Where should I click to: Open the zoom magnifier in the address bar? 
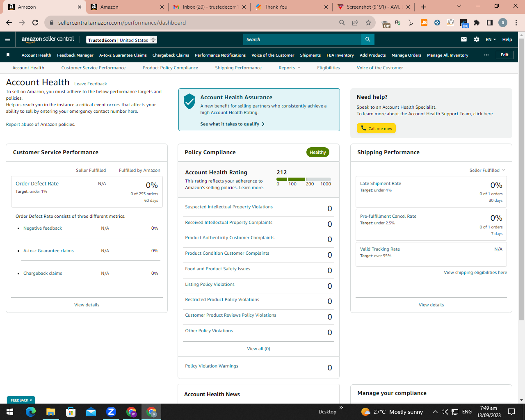point(342,23)
